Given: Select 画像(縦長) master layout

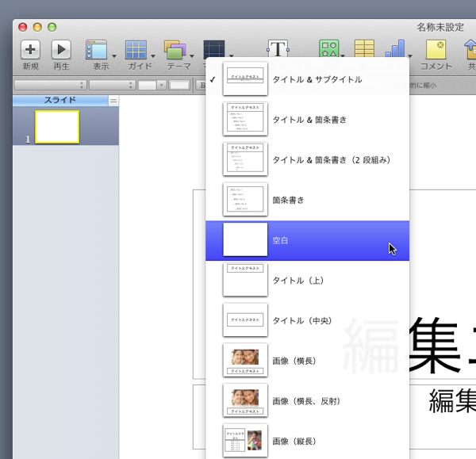Looking at the screenshot, I should tap(307, 441).
